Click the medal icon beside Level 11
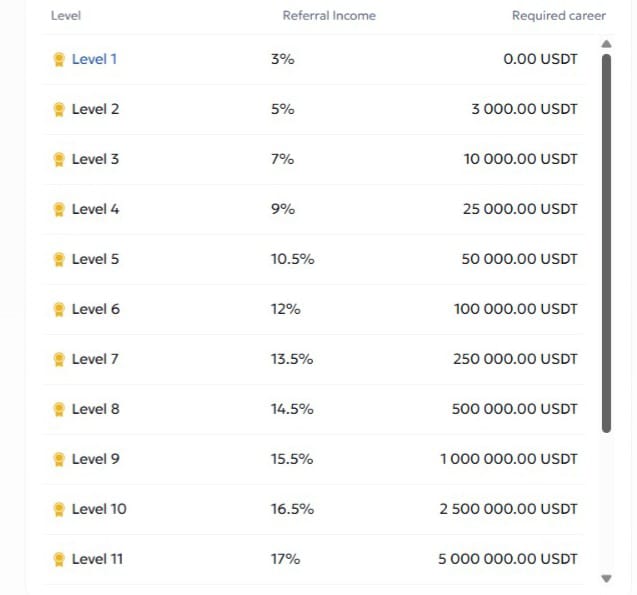The height and width of the screenshot is (595, 637). point(59,559)
